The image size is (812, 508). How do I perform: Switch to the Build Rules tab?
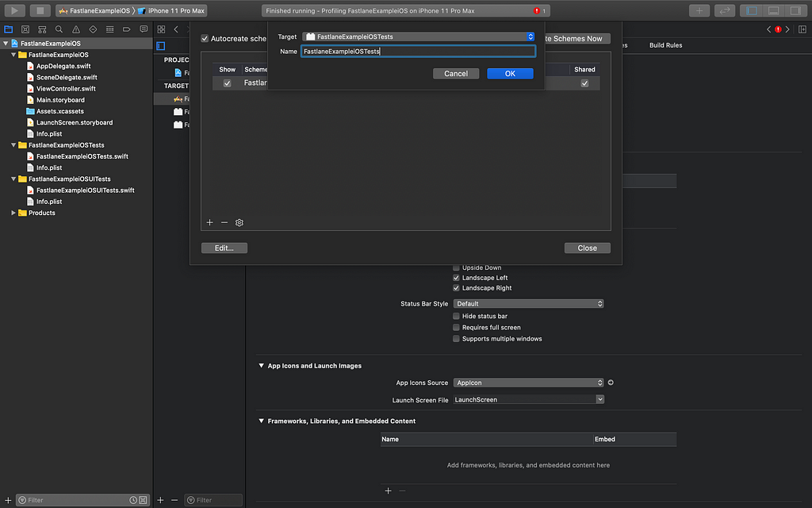pyautogui.click(x=665, y=45)
